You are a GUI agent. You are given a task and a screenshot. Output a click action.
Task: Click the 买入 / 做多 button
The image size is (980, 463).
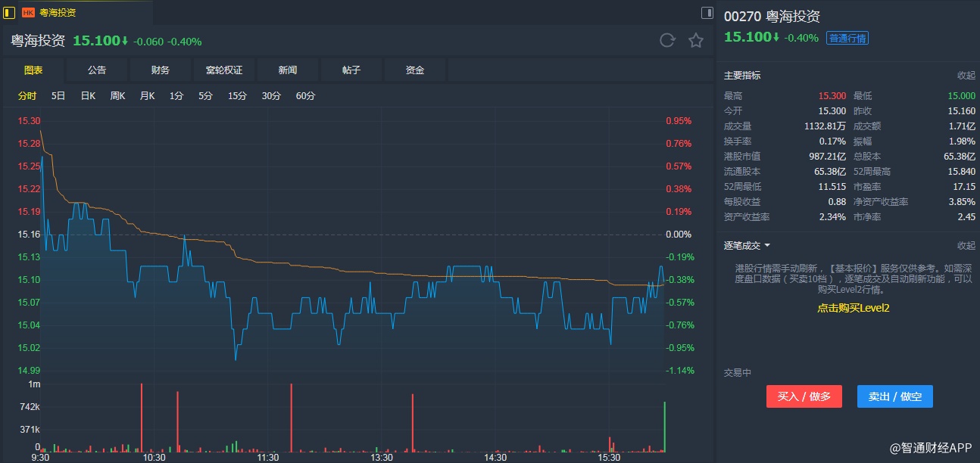click(804, 396)
